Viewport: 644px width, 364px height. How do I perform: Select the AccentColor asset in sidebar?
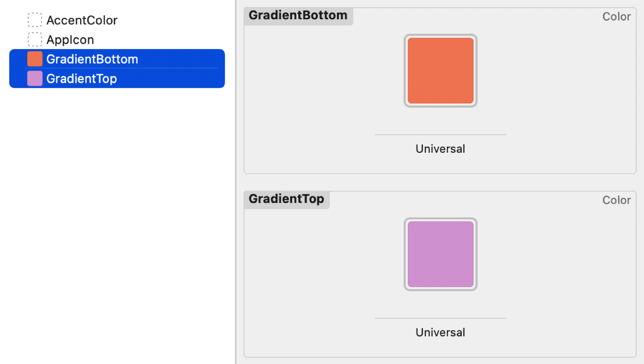(81, 20)
